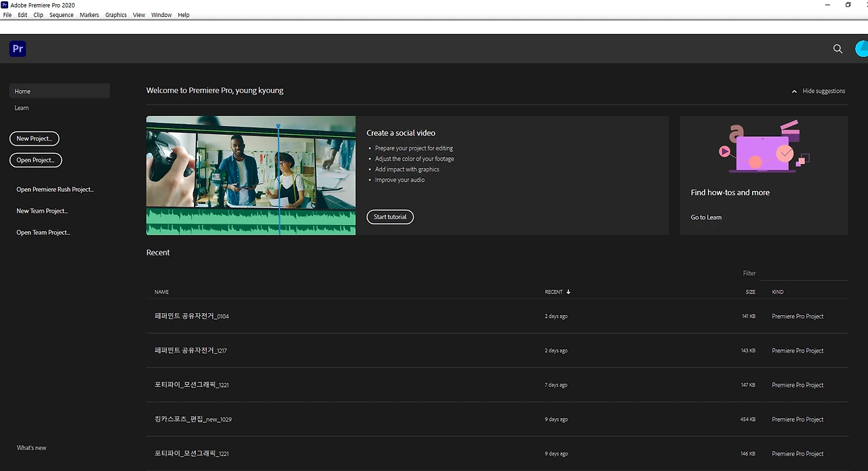
Task: Open the Graphics menu
Action: point(116,15)
